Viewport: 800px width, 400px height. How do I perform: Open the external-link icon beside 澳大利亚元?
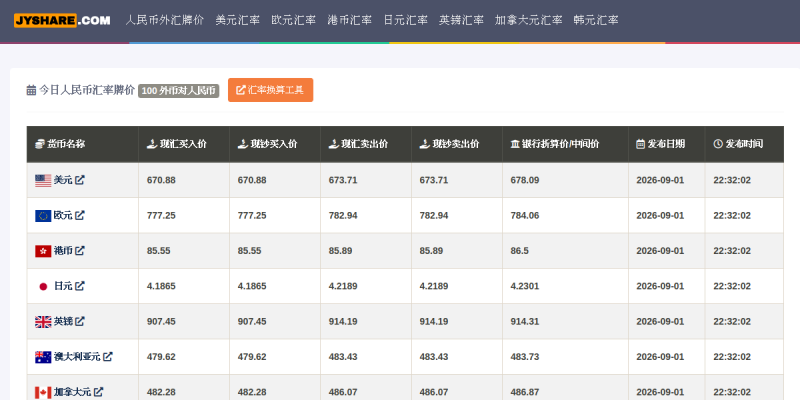pos(108,357)
